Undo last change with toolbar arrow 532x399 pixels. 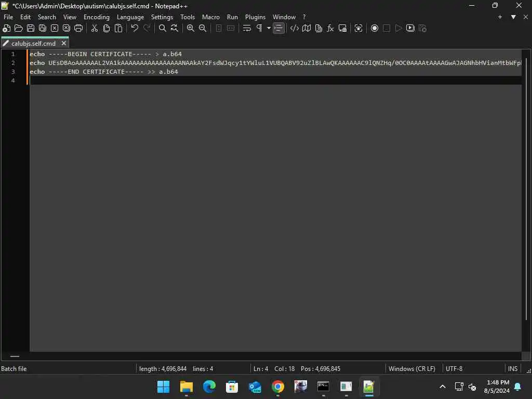point(135,28)
